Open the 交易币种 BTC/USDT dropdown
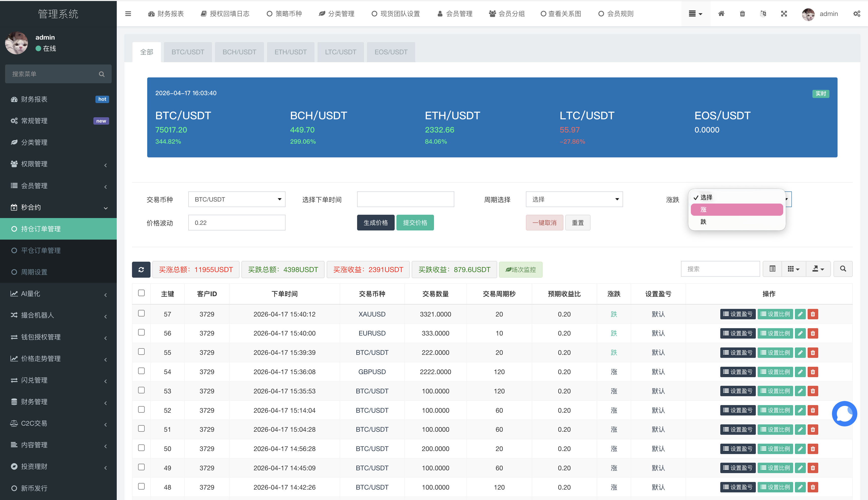The height and width of the screenshot is (500, 868). [x=237, y=199]
